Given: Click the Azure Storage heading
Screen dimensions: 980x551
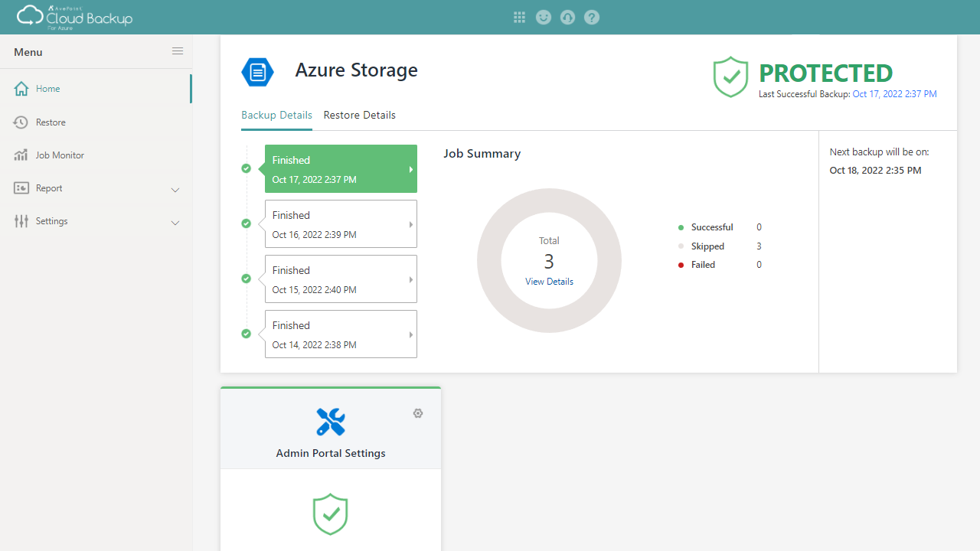Looking at the screenshot, I should (357, 70).
